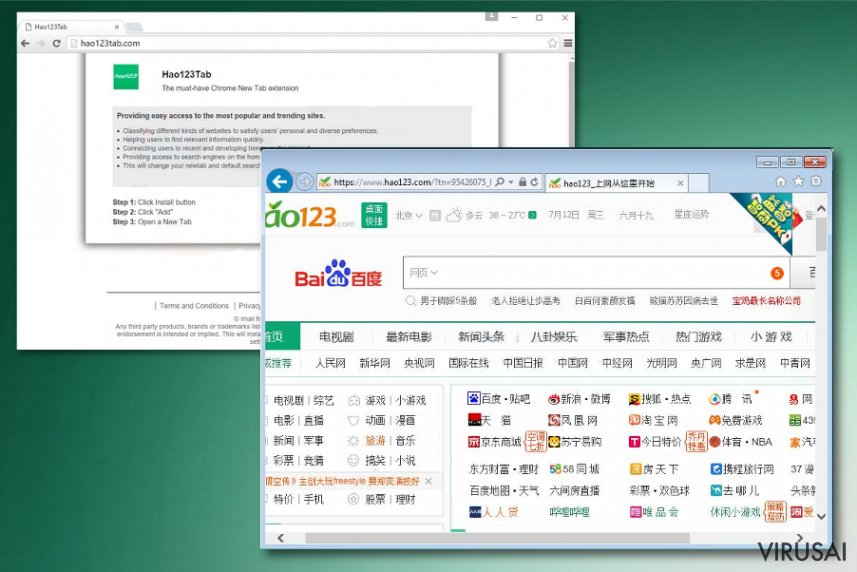The image size is (857, 572).
Task: Click the IE vertical scrollbar down arrow
Action: coord(821,515)
